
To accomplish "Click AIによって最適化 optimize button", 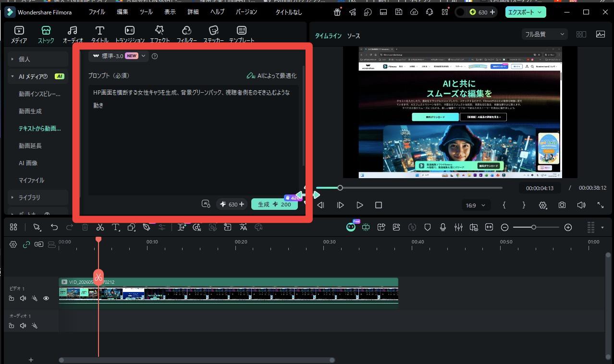I will pos(271,75).
